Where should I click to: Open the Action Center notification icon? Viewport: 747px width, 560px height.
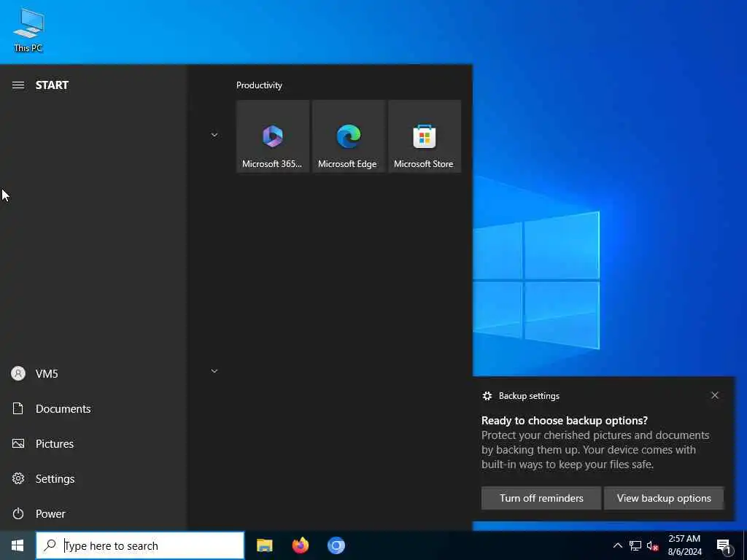(x=724, y=546)
